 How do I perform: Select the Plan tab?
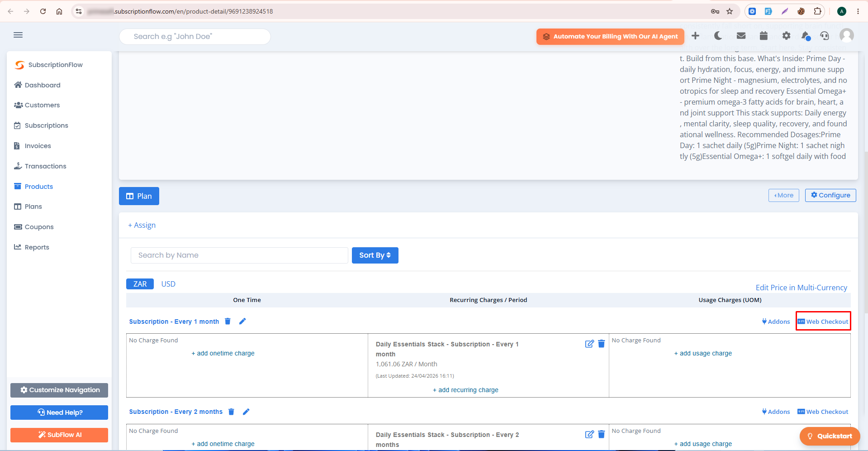[139, 196]
